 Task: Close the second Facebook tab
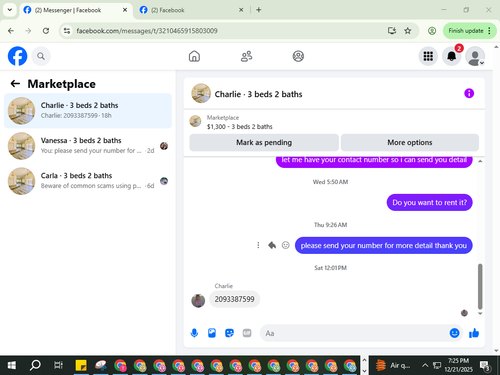coord(241,10)
